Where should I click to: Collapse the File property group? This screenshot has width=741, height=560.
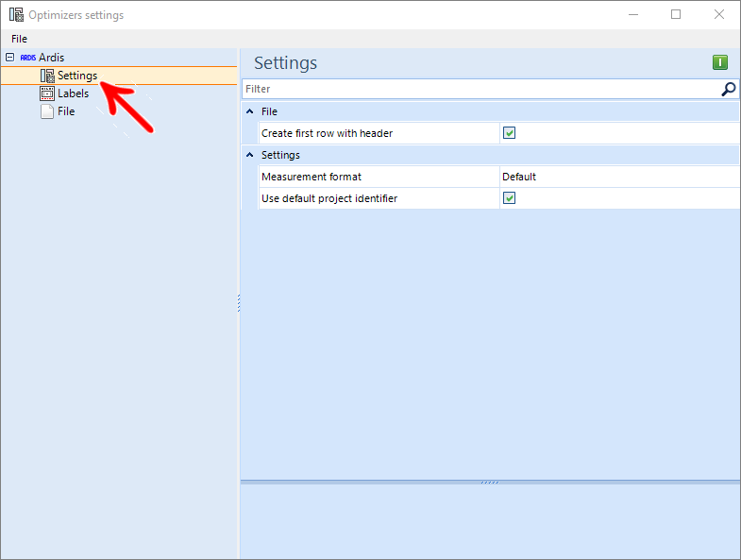[x=250, y=111]
